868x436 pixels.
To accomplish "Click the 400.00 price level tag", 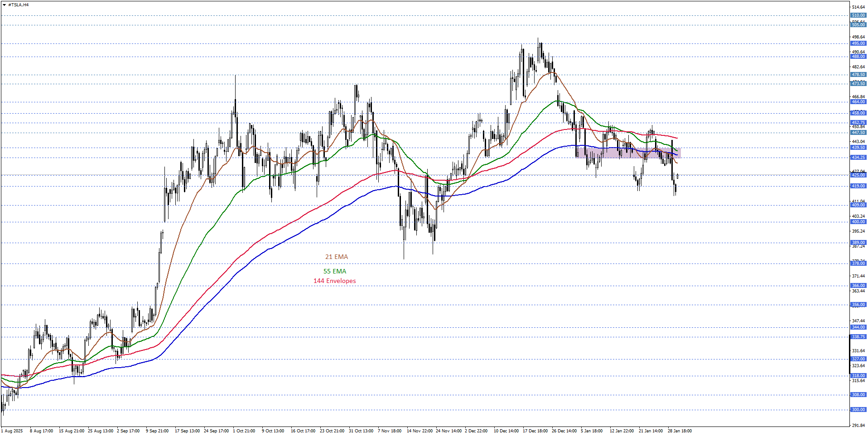I will point(858,222).
